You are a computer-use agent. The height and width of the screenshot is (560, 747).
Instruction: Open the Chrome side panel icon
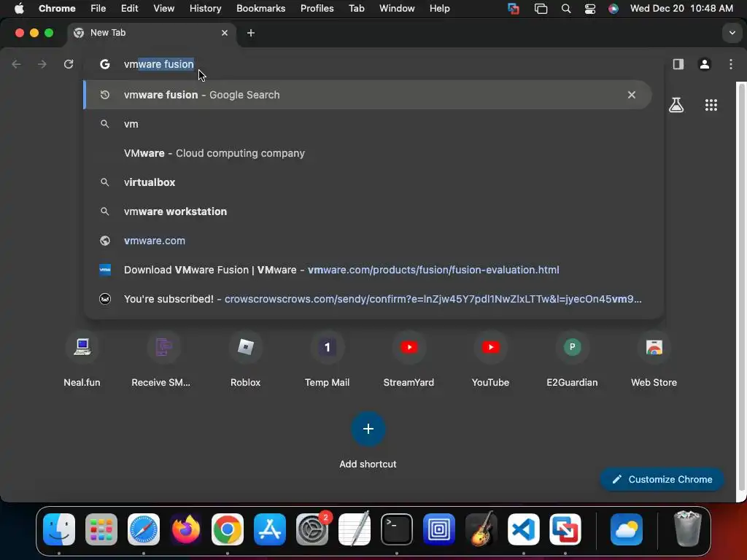678,64
